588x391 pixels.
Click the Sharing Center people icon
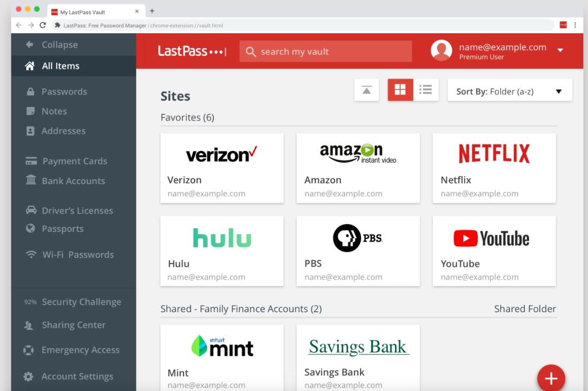[28, 325]
